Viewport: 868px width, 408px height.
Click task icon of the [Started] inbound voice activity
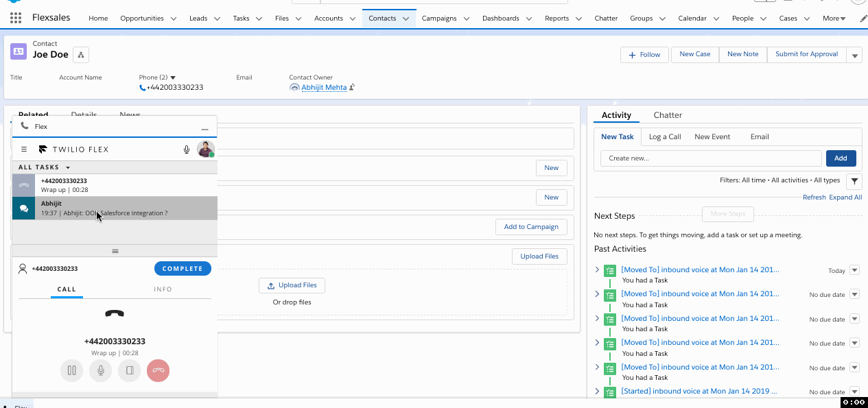609,392
